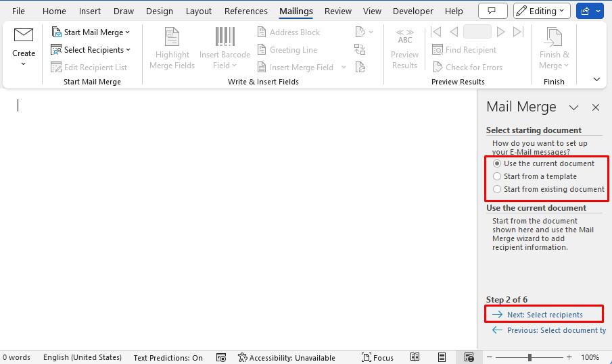Expand the Start Mail Merge dropdown
This screenshot has height=364, width=612.
pyautogui.click(x=91, y=32)
